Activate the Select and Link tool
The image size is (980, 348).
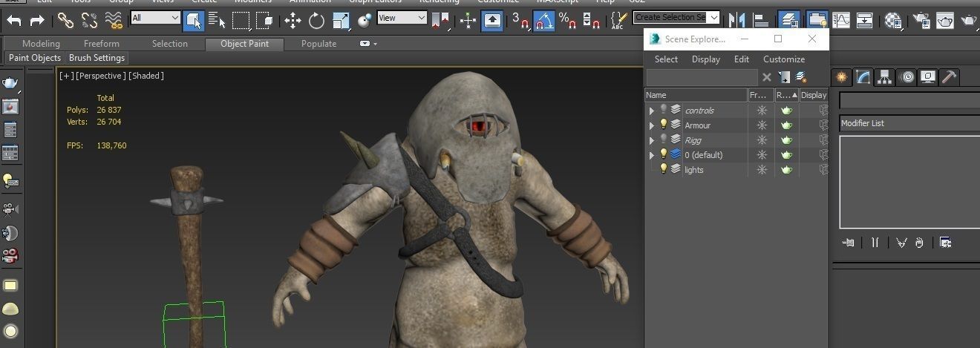[65, 20]
